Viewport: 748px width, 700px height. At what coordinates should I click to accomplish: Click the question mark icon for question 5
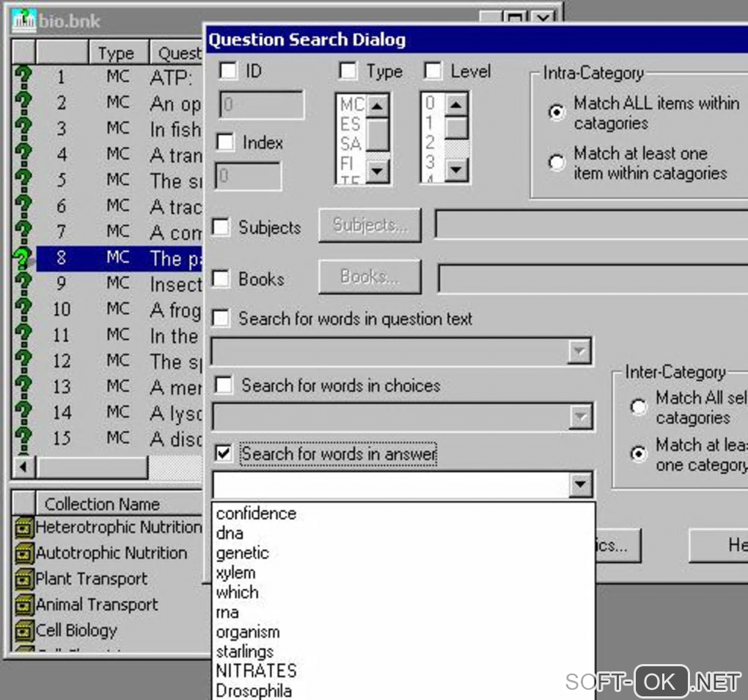point(23,180)
